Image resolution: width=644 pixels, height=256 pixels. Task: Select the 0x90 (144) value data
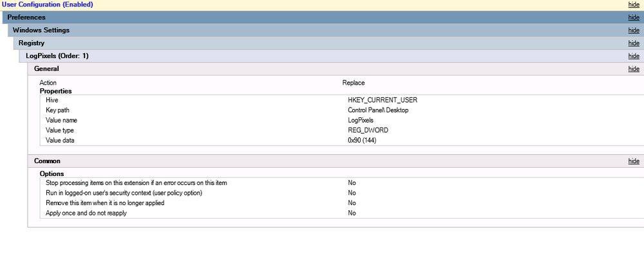pos(362,141)
